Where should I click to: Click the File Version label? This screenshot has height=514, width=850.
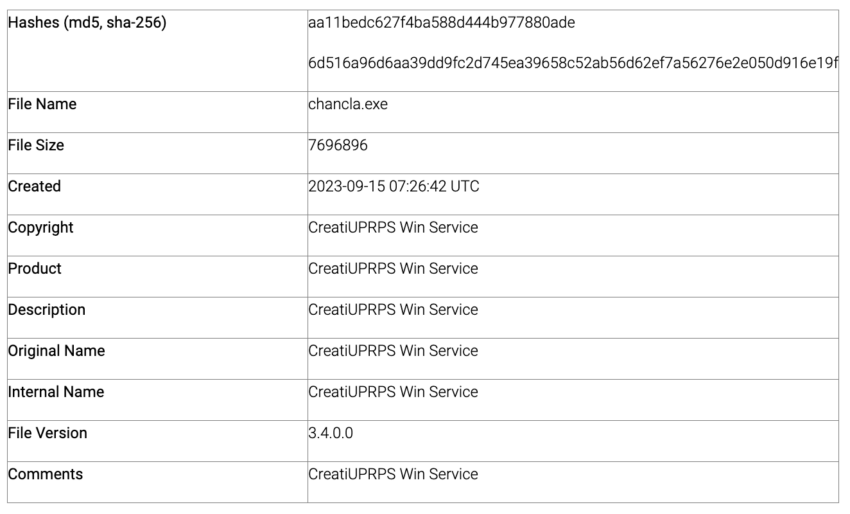tap(48, 433)
